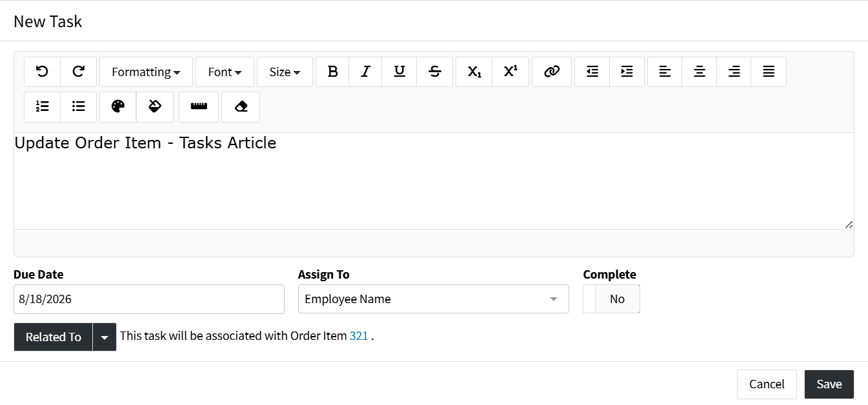Underline the selected text
This screenshot has width=868, height=405.
[399, 72]
